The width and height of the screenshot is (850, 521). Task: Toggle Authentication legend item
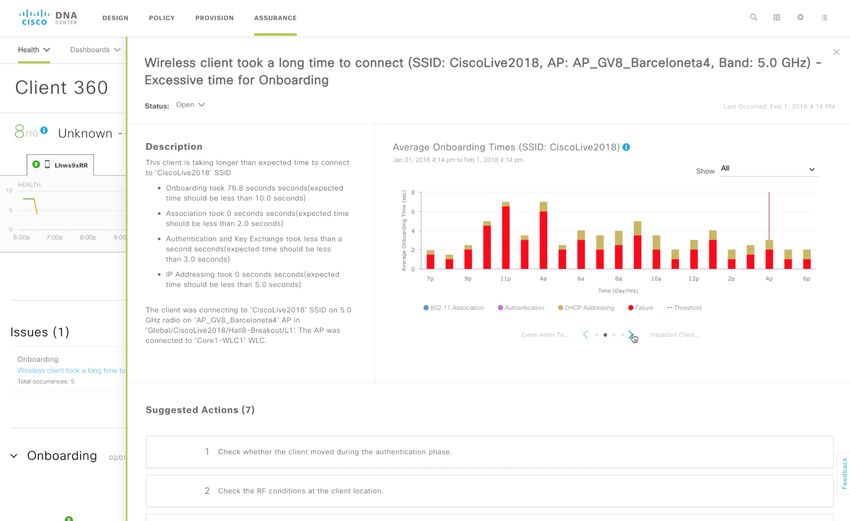tap(520, 307)
